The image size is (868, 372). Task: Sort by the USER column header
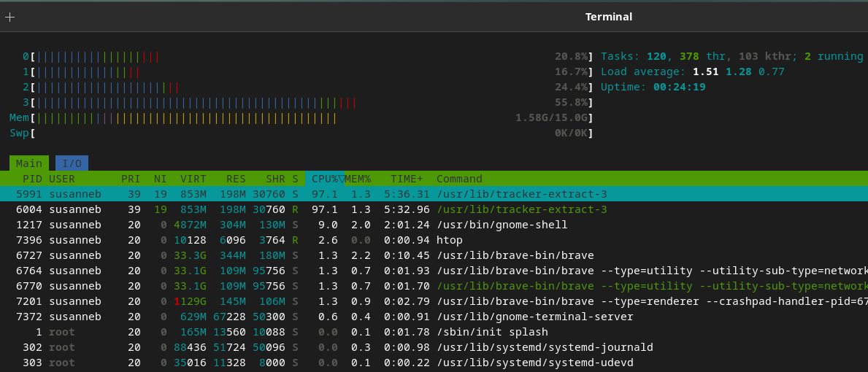point(62,179)
